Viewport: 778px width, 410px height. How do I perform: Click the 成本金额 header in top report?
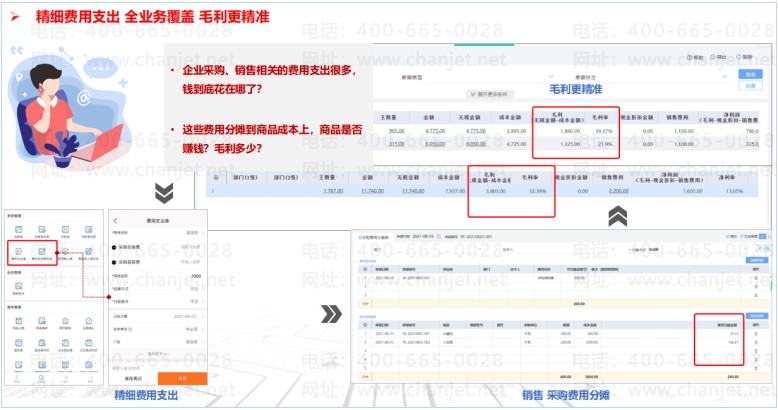510,118
